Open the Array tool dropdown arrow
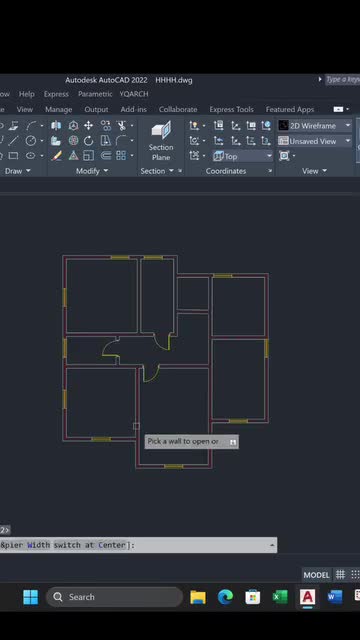360x640 pixels. tap(131, 156)
